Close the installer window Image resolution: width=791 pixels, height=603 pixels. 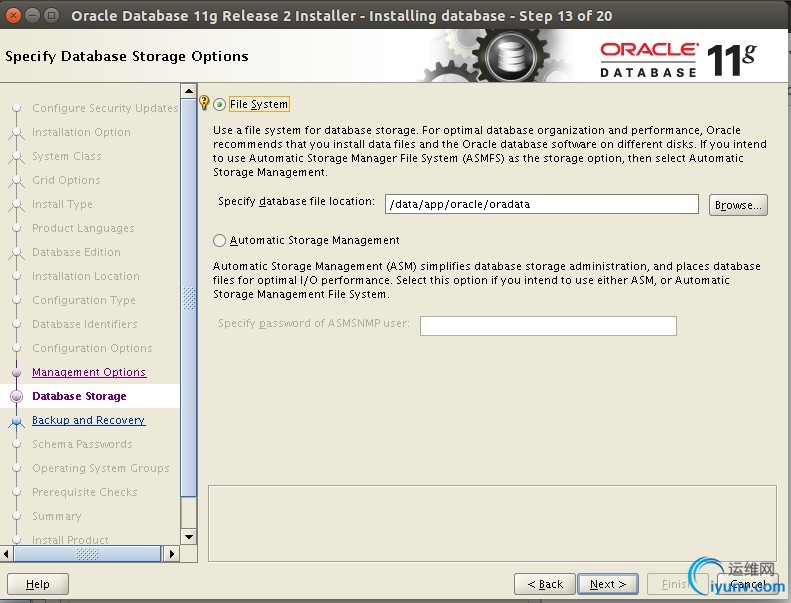(13, 16)
